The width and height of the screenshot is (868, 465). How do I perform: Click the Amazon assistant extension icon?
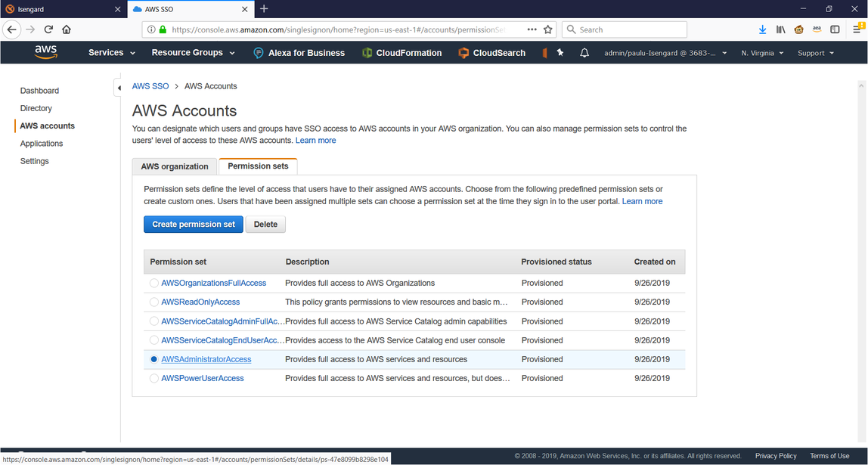point(817,29)
